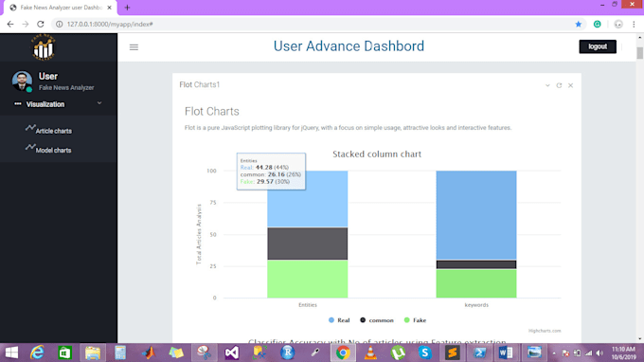
Task: Click the keywords axis label
Action: (476, 305)
